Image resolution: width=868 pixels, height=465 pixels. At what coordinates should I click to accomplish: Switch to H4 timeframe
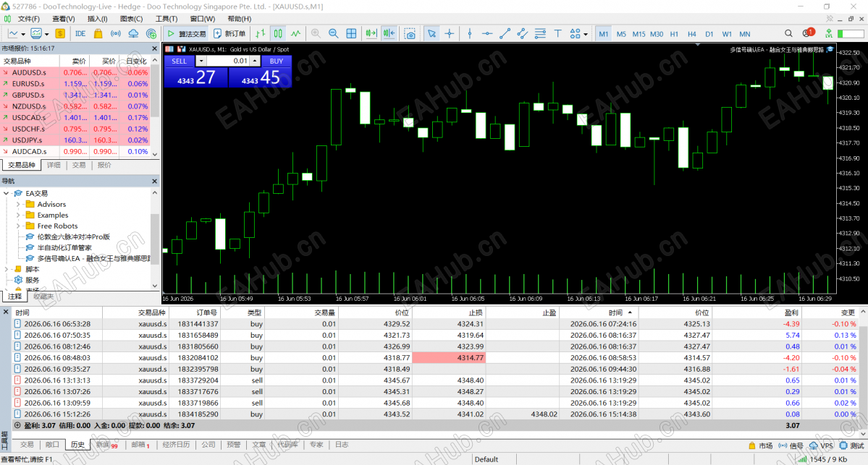pyautogui.click(x=692, y=34)
